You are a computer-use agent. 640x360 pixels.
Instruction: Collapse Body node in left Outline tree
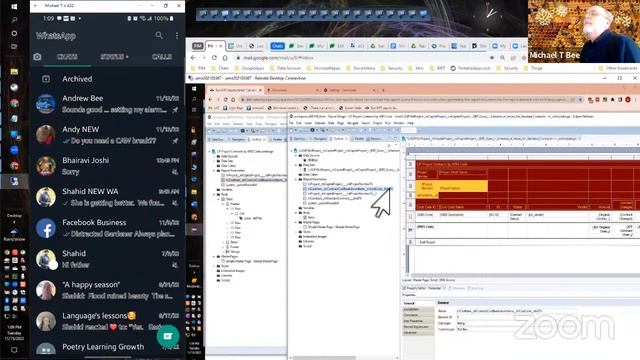214,194
